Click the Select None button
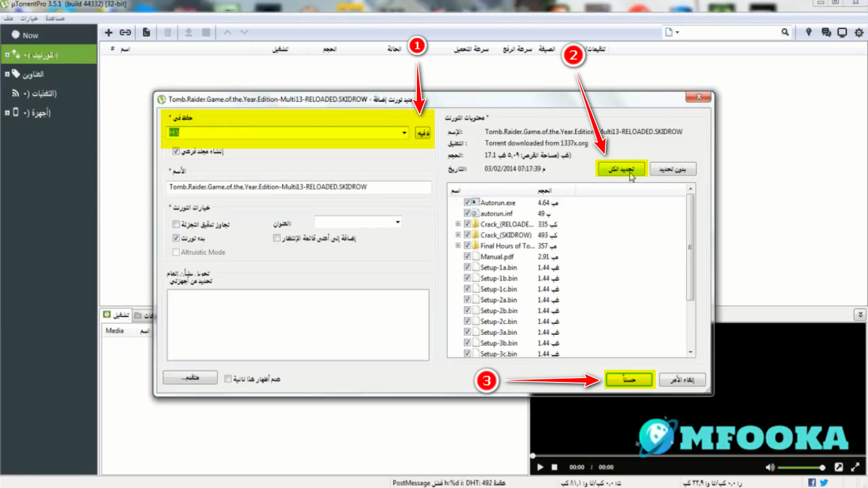This screenshot has height=488, width=868. pyautogui.click(x=673, y=169)
